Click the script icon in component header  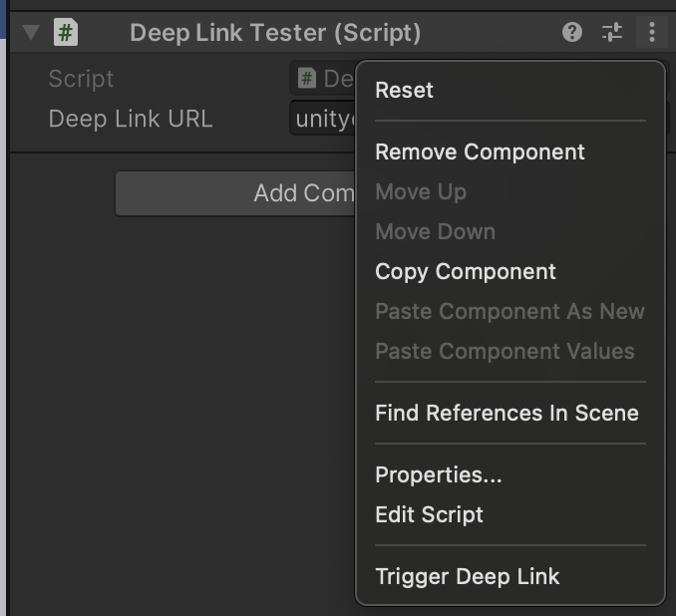tap(66, 33)
